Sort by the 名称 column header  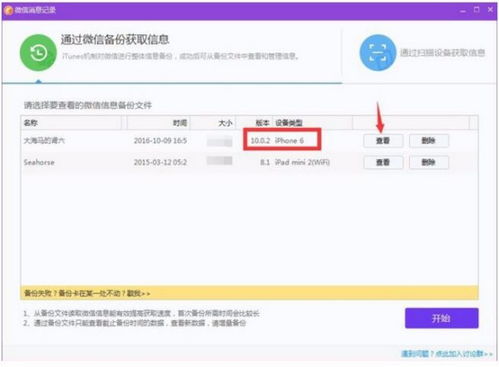click(71, 123)
